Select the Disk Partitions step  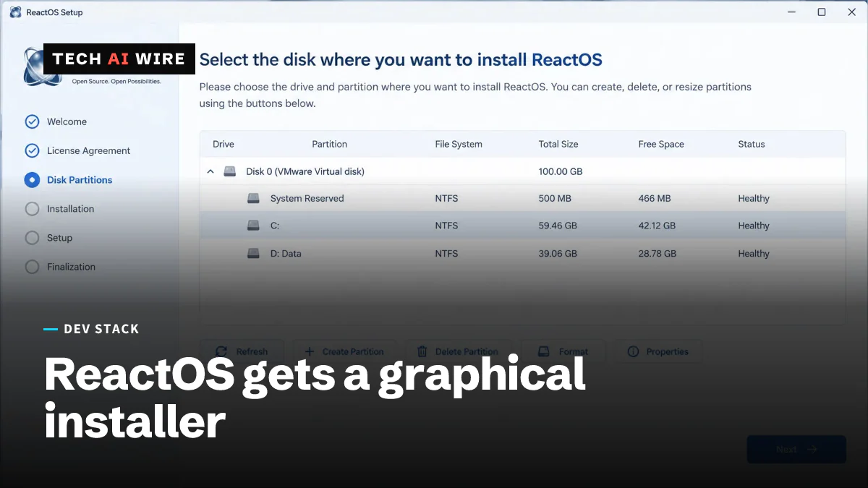[x=69, y=180]
